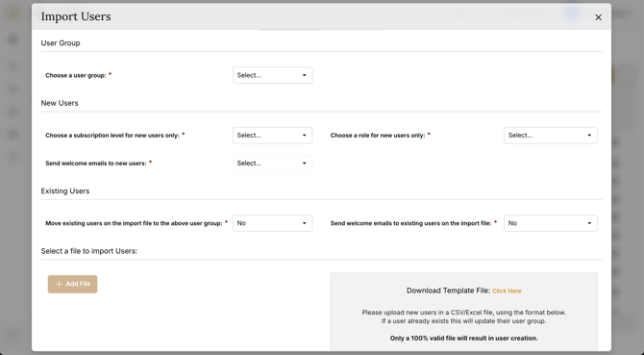Click 'Select a file to import Users:' heading
Viewport: 644px width, 355px height.
click(x=89, y=251)
